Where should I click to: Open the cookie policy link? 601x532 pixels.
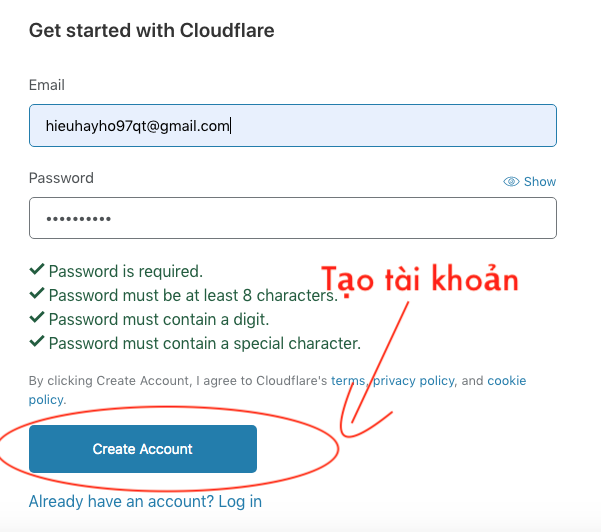pyautogui.click(x=507, y=381)
